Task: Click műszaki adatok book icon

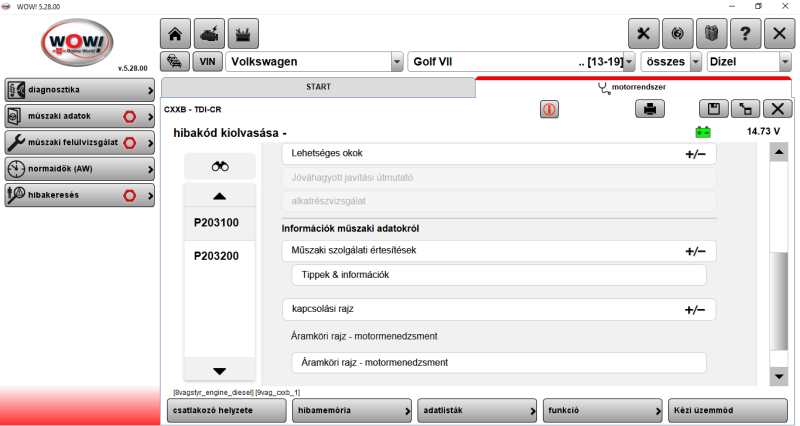Action: (x=16, y=116)
